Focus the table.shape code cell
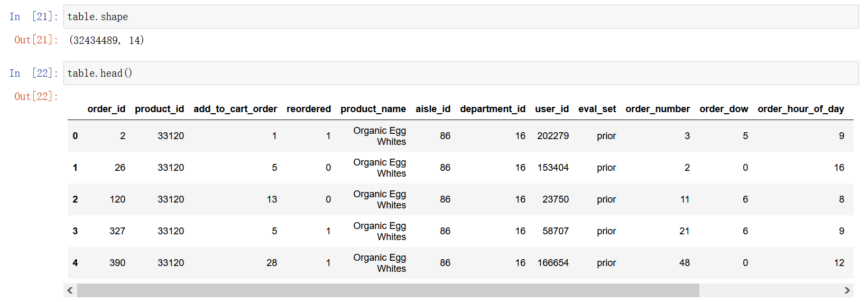Viewport: 868px width, 302px height. 460,17
